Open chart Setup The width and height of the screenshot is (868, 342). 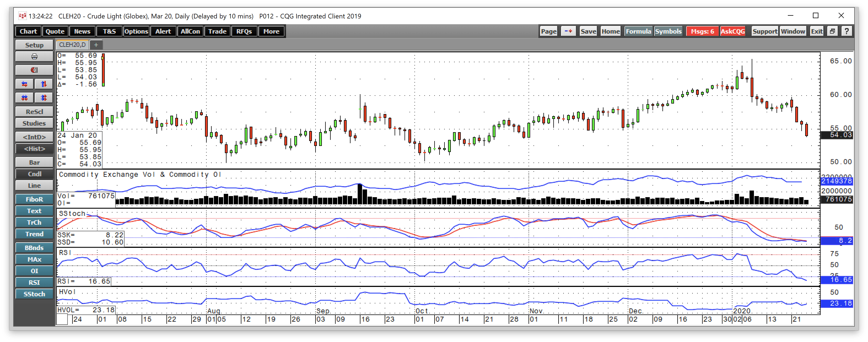tap(34, 45)
